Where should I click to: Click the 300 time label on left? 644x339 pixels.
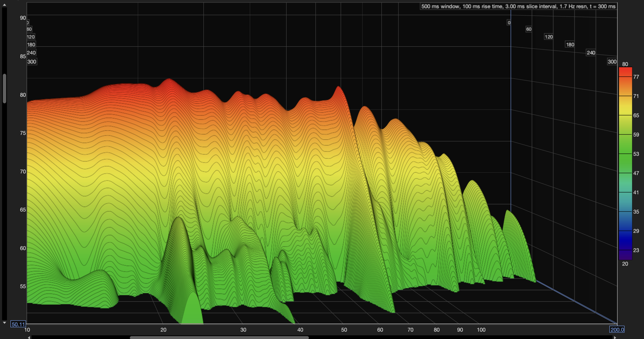[32, 62]
